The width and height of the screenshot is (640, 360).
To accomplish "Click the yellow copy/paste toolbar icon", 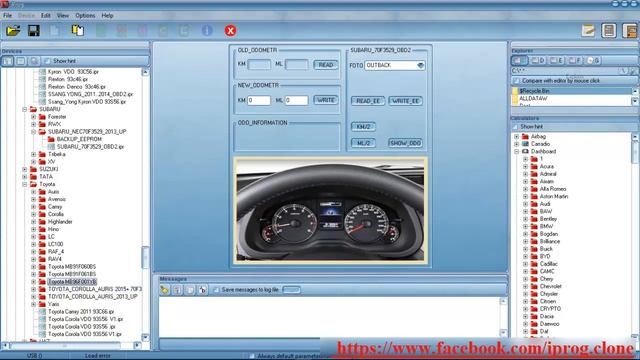I will (78, 31).
